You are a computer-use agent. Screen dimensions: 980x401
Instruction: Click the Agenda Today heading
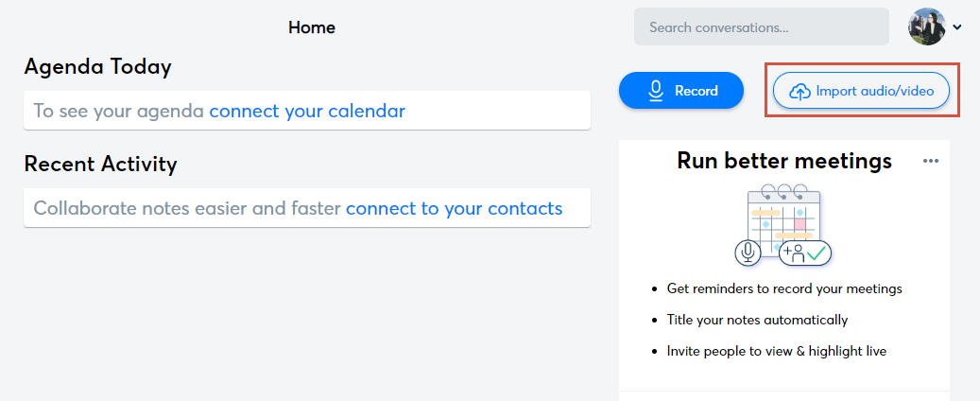point(98,66)
